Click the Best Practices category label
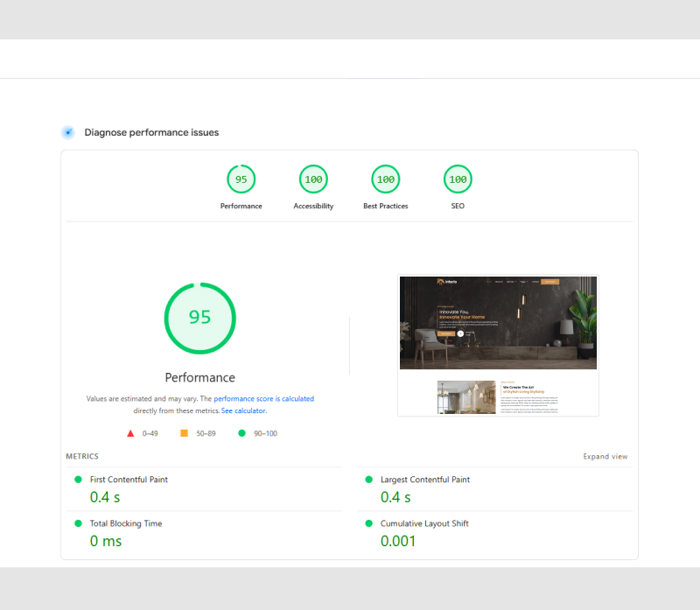 point(385,207)
